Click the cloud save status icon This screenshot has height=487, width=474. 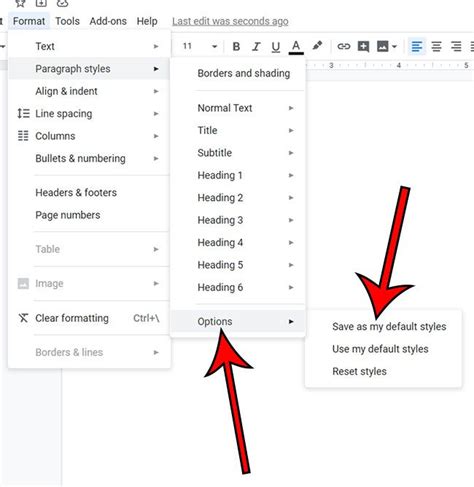point(62,3)
